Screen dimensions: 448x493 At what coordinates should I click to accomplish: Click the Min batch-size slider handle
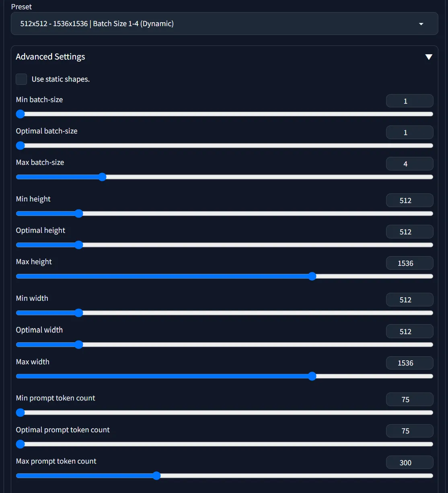(x=20, y=114)
